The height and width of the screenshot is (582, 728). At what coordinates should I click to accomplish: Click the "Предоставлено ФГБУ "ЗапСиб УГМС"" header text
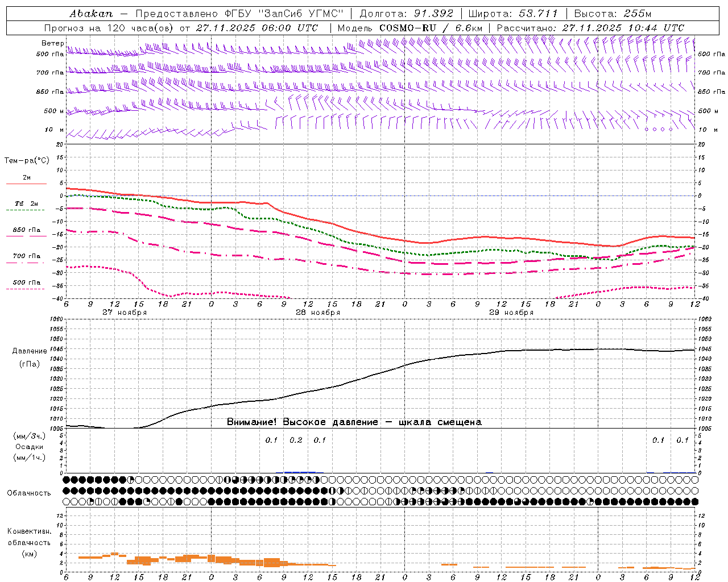(x=239, y=14)
